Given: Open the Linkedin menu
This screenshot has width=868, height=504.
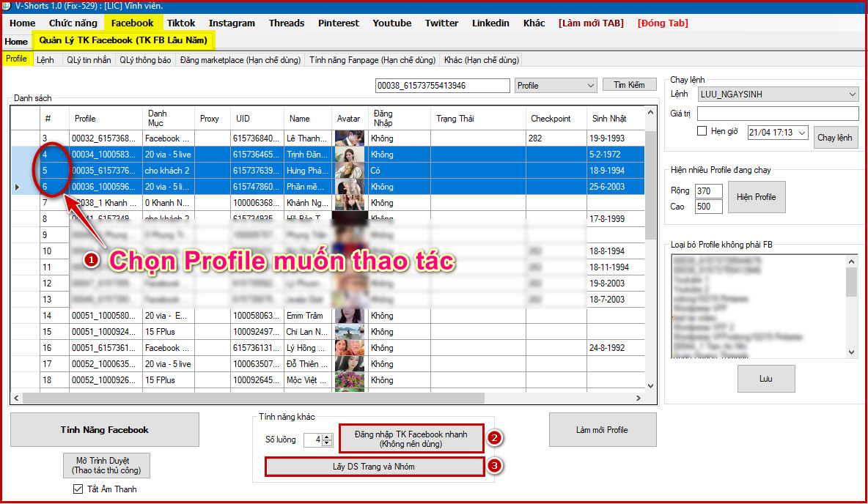Looking at the screenshot, I should (x=490, y=23).
